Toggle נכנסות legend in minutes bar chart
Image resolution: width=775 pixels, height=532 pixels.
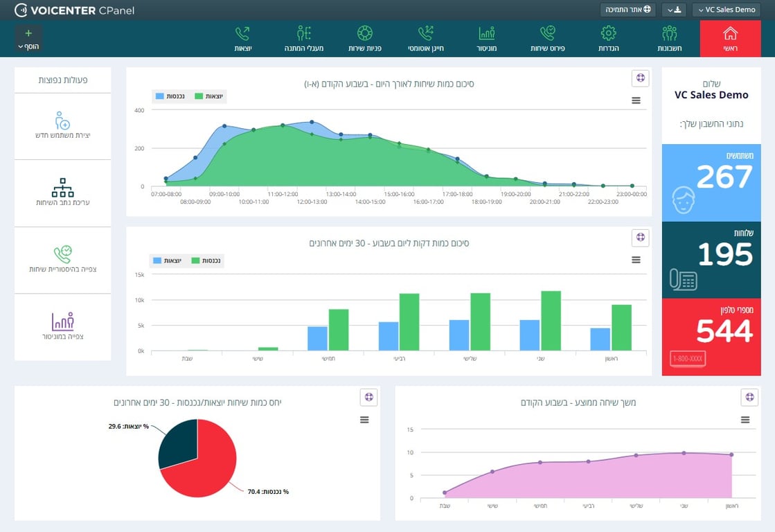click(206, 260)
